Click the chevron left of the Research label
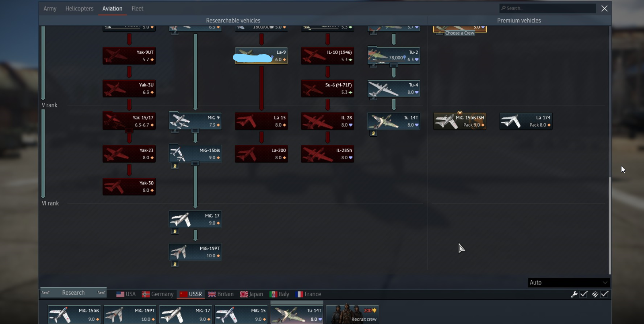 [46, 293]
